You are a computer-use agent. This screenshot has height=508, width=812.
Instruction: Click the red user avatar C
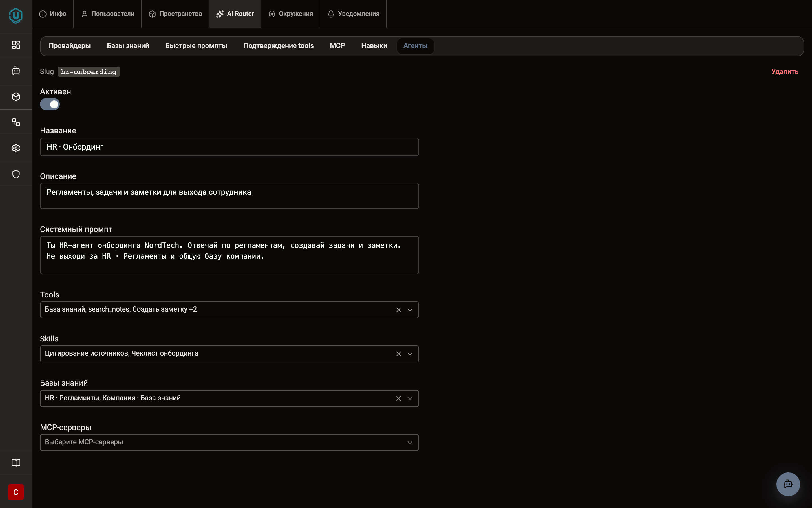16,492
